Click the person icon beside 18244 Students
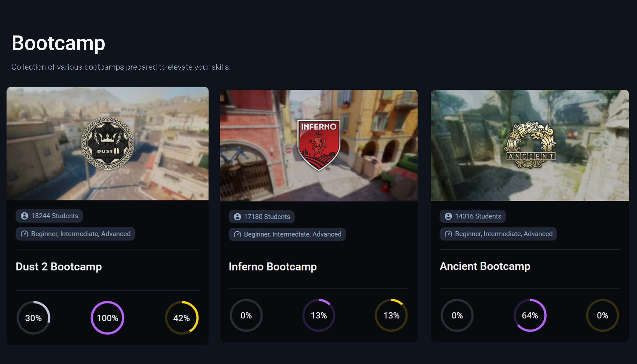637x364 pixels. (25, 216)
